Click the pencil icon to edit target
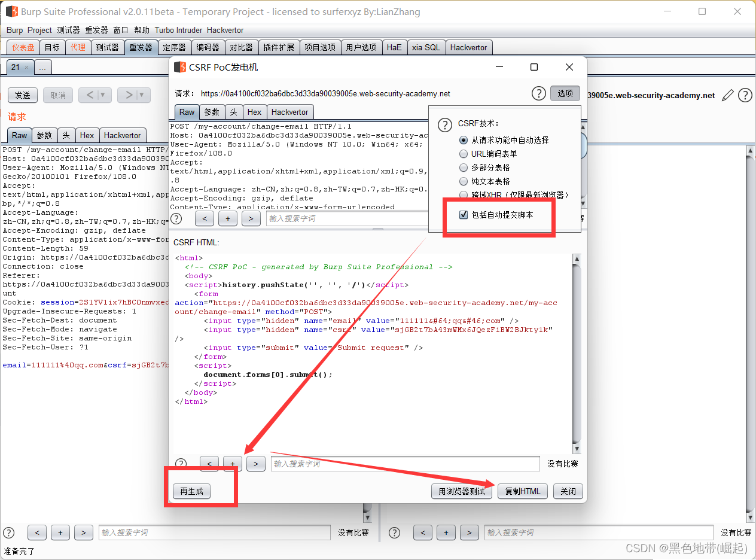 pos(728,95)
